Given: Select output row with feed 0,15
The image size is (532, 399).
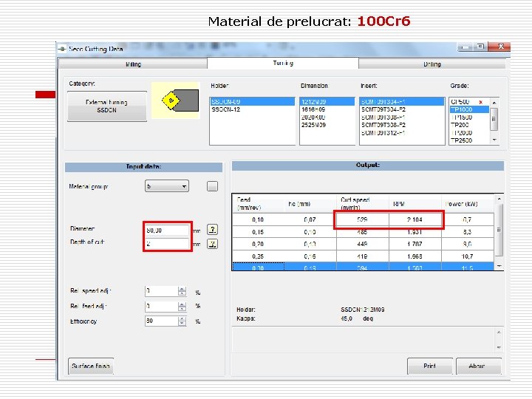Looking at the screenshot, I should pyautogui.click(x=363, y=232).
